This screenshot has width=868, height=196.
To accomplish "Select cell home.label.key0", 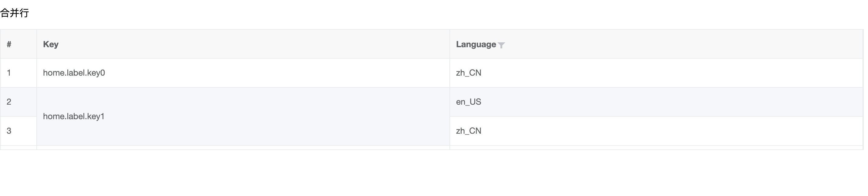I will [74, 73].
